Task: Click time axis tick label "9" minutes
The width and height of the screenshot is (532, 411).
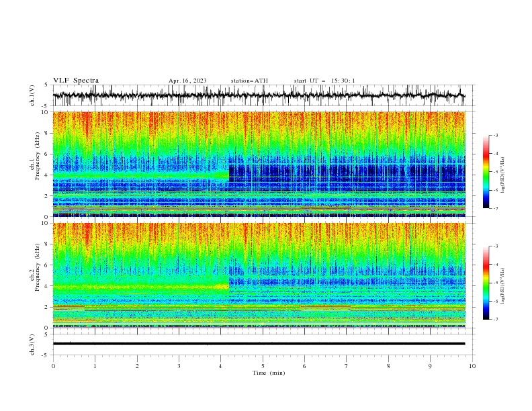Action: click(x=430, y=366)
